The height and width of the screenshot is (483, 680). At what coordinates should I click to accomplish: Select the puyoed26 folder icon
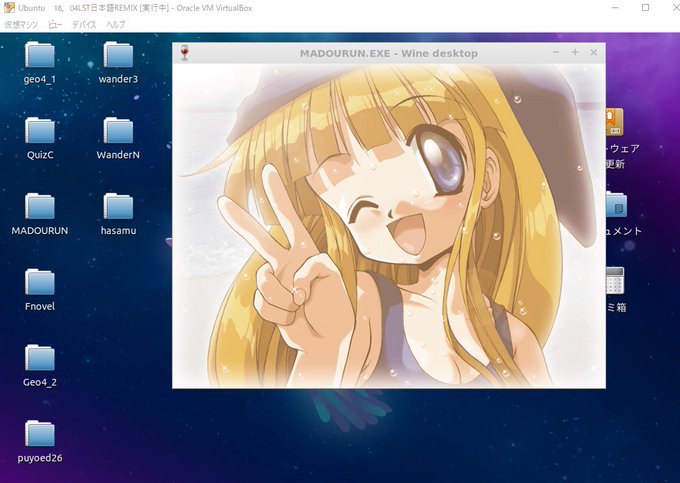[39, 434]
